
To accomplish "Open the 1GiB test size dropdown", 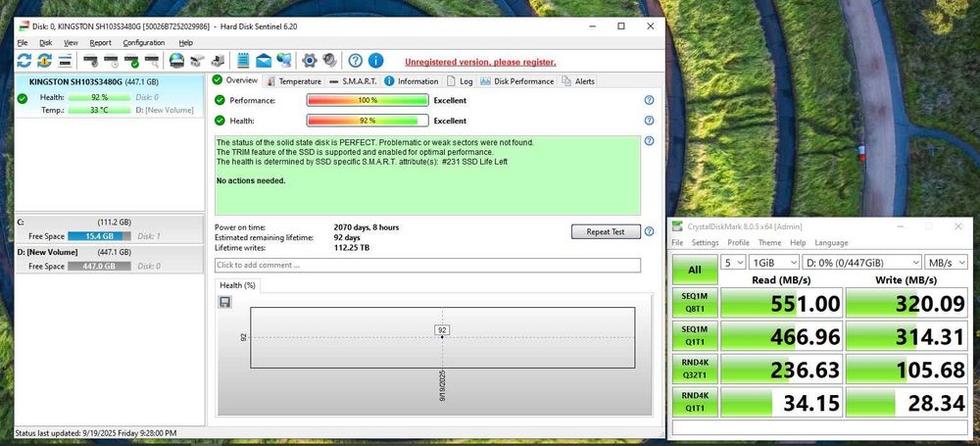I will [774, 262].
